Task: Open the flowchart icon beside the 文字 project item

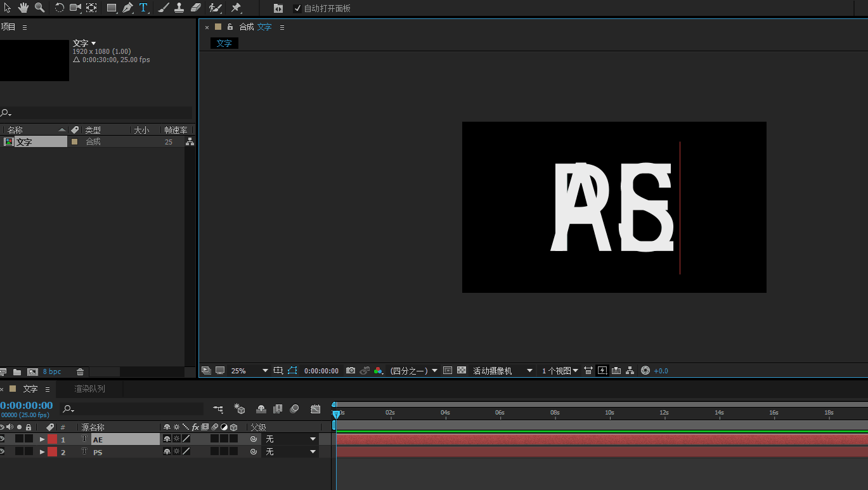Action: [190, 142]
